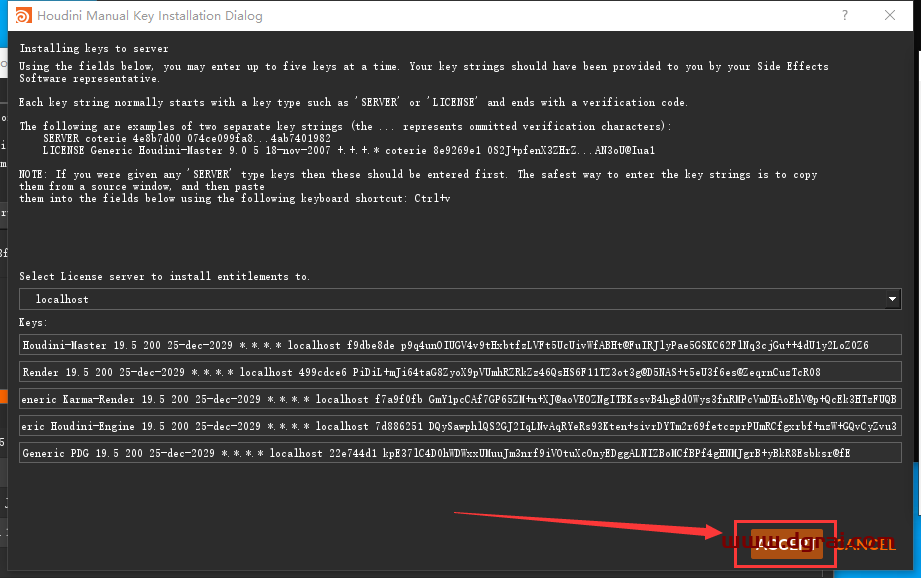
Task: Click the 'Ctrl+v' shortcut text
Action: pyautogui.click(x=432, y=199)
